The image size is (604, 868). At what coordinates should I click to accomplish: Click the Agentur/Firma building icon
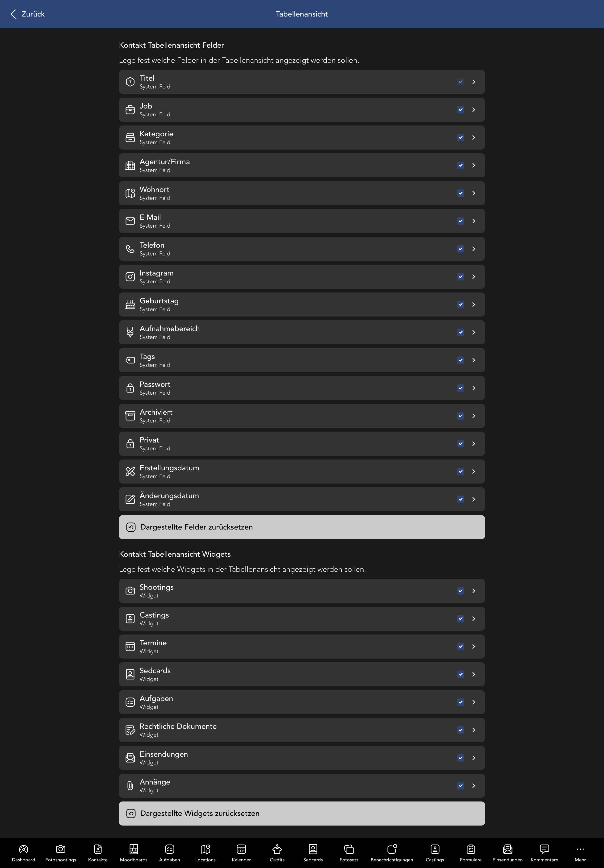[130, 165]
